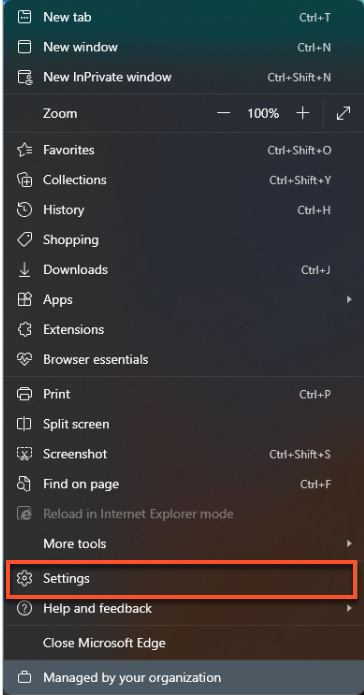Viewport: 364px width, 695px height.
Task: Click the Shopping tag icon
Action: click(24, 240)
